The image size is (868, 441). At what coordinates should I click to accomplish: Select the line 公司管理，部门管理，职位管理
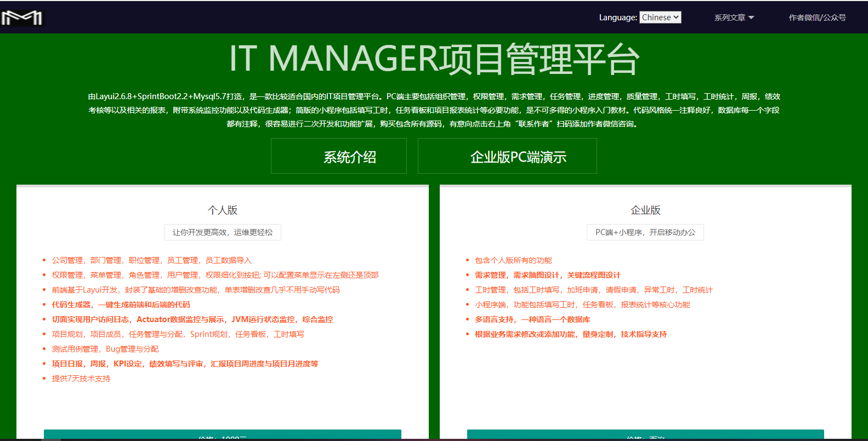tap(152, 260)
